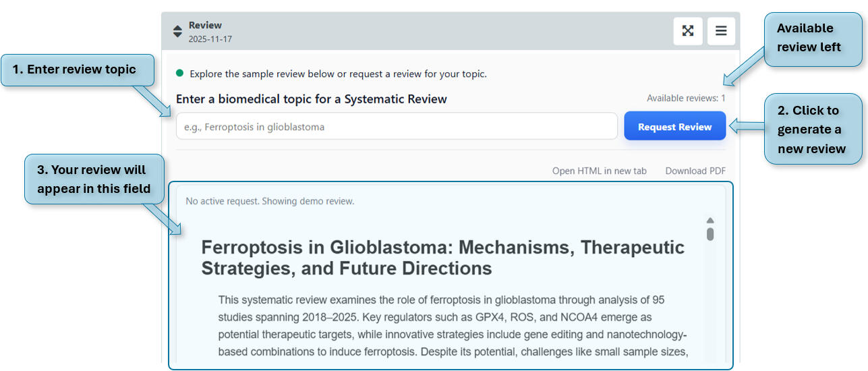Click '2. Click to generate a new review' callout
The image size is (868, 371).
(812, 128)
